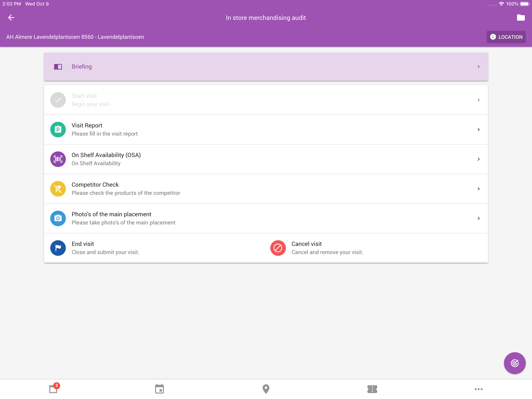Expand the Start visit chevron

point(478,100)
